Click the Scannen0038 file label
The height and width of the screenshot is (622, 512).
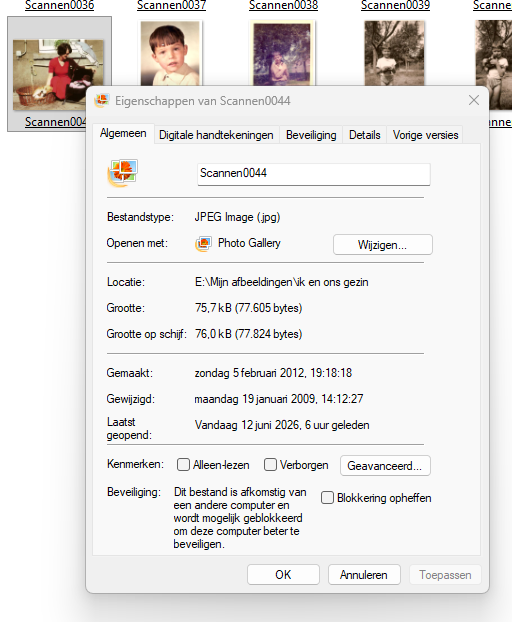click(x=283, y=5)
